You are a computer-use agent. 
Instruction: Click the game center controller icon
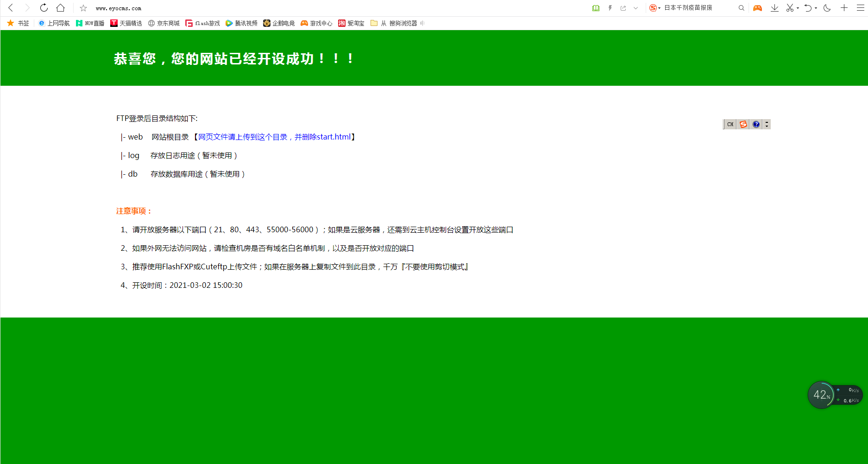click(757, 8)
